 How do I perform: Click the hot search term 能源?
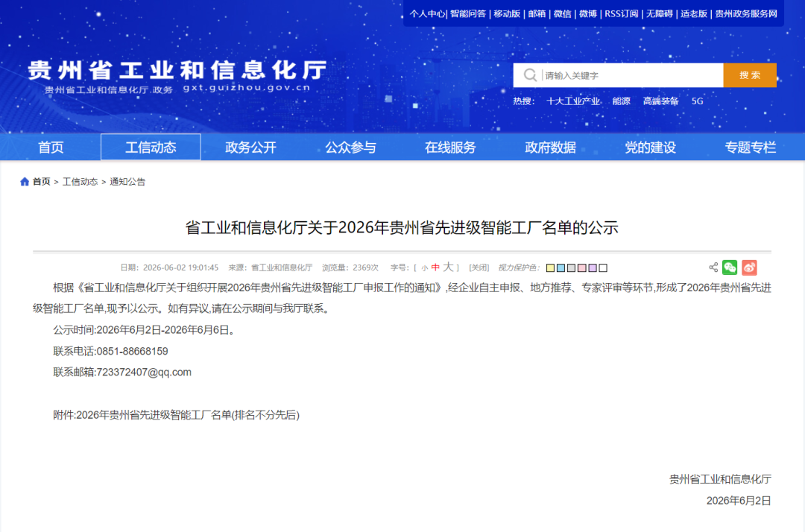621,101
